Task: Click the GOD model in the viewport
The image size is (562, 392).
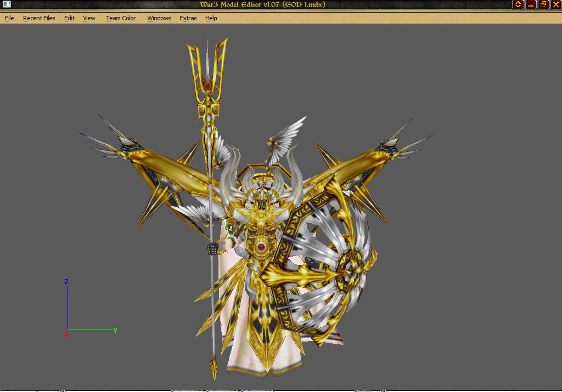Action: 256,209
